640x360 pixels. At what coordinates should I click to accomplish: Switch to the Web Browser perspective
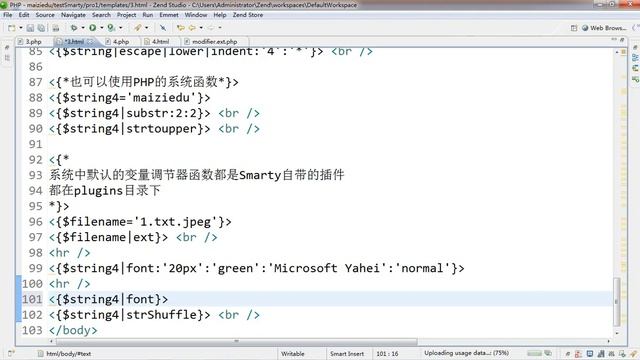click(604, 28)
